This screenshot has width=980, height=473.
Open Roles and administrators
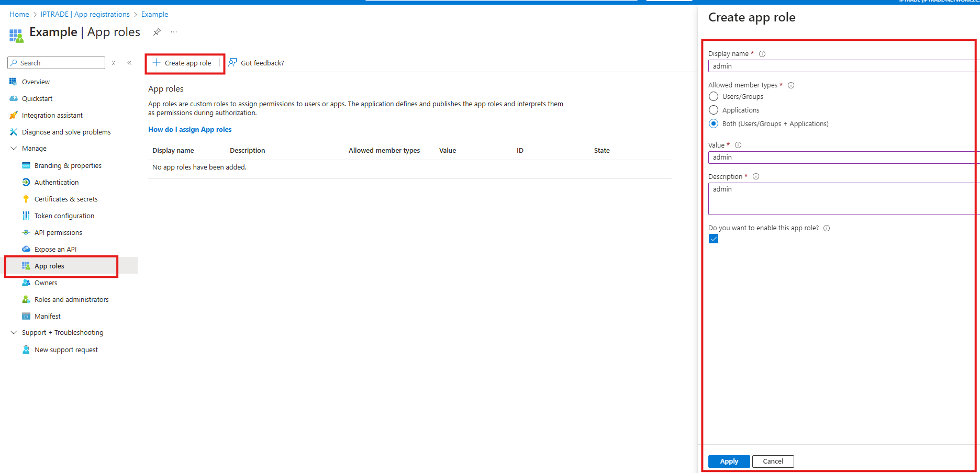[x=72, y=299]
